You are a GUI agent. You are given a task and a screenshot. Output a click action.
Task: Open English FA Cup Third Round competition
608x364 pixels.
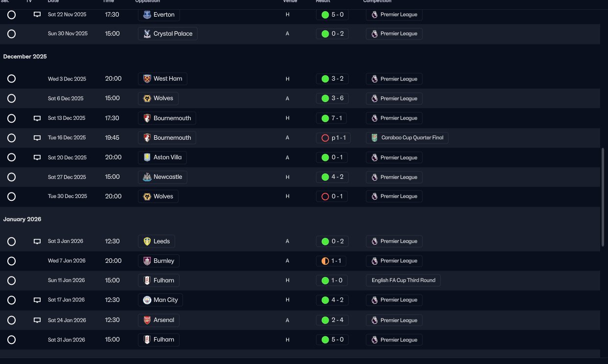pyautogui.click(x=404, y=280)
